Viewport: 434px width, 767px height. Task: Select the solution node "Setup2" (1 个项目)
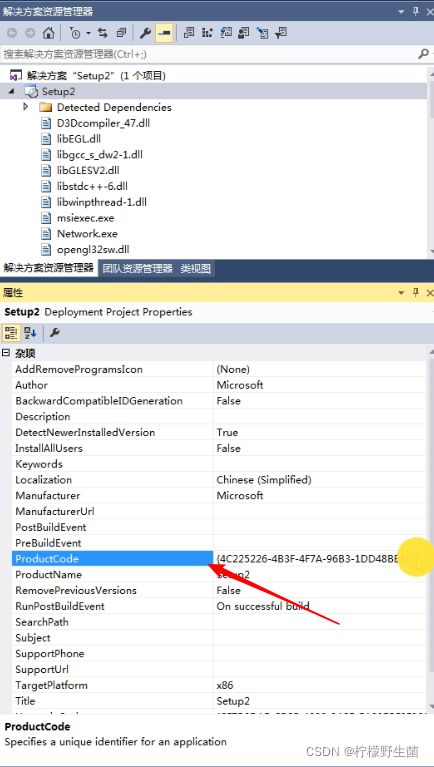tap(96, 75)
